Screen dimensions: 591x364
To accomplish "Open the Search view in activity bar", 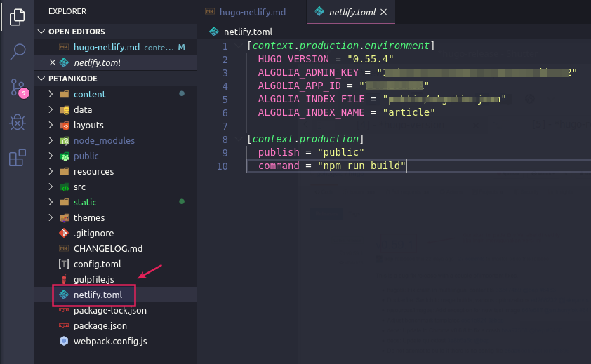I will click(18, 52).
